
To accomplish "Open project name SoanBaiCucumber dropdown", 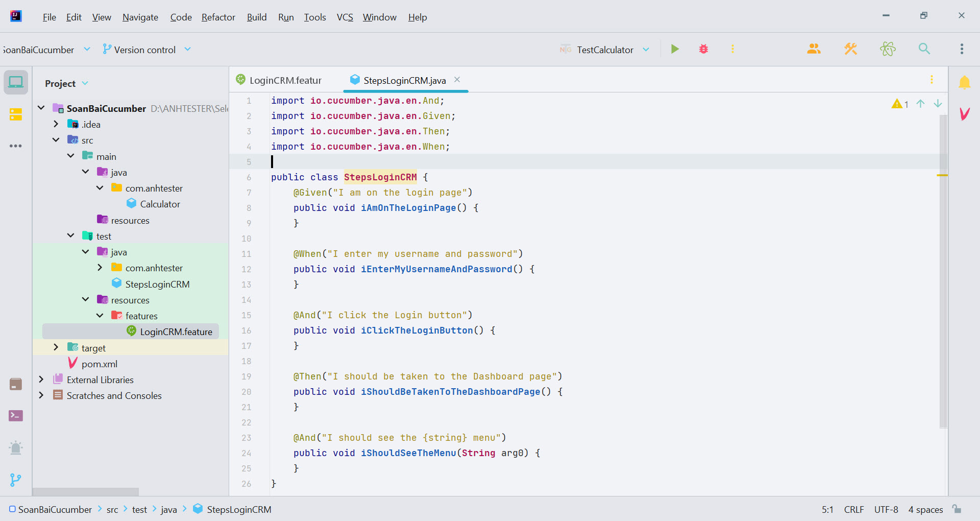I will (x=46, y=50).
